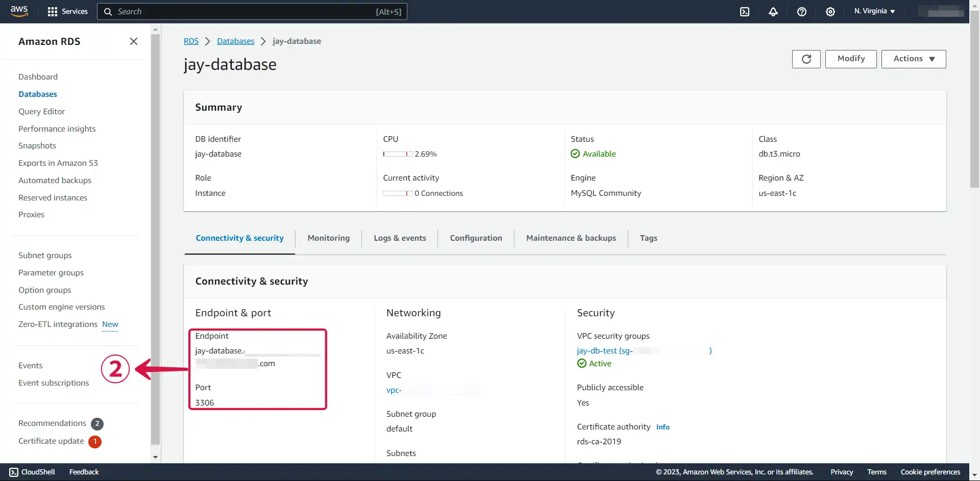The height and width of the screenshot is (481, 980).
Task: Launch CloudShell from top bar icon
Action: (745, 11)
